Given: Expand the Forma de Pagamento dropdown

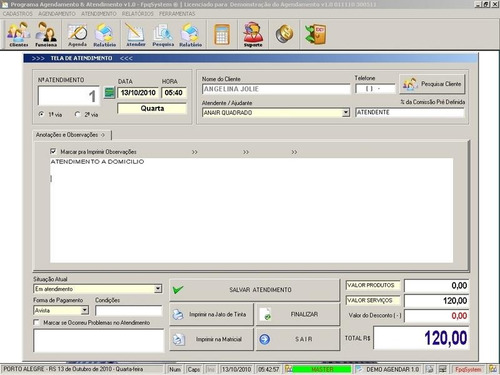Looking at the screenshot, I should click(85, 310).
